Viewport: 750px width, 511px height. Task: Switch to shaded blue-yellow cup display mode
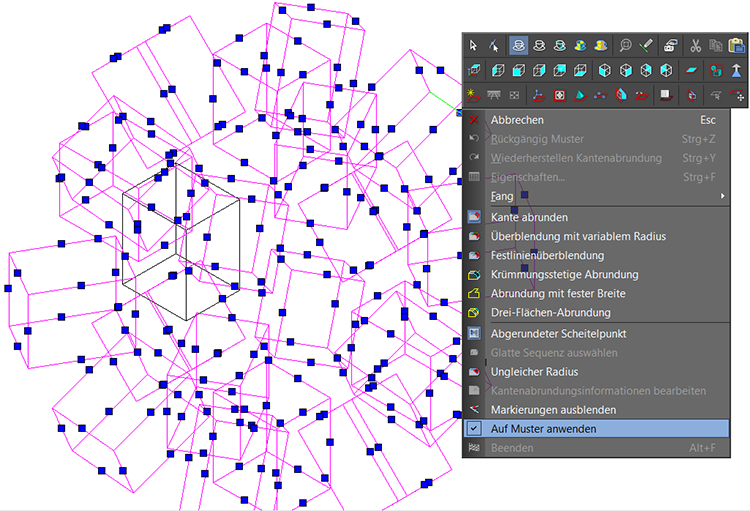[x=580, y=45]
